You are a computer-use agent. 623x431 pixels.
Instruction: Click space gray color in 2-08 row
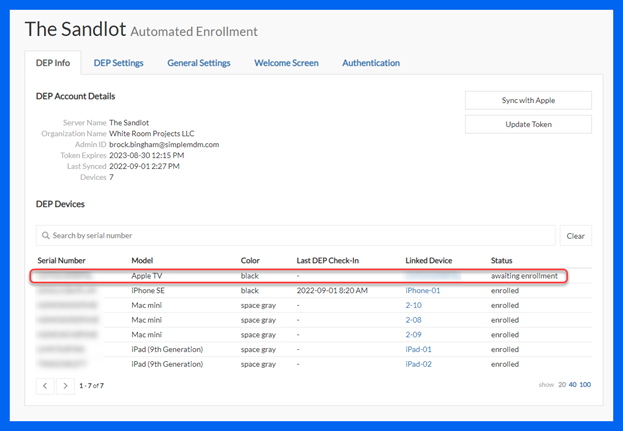[x=258, y=320]
